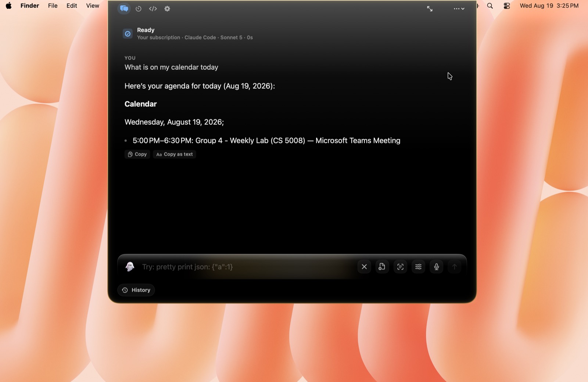This screenshot has width=588, height=382.
Task: Click the date and time in menu bar
Action: [549, 6]
